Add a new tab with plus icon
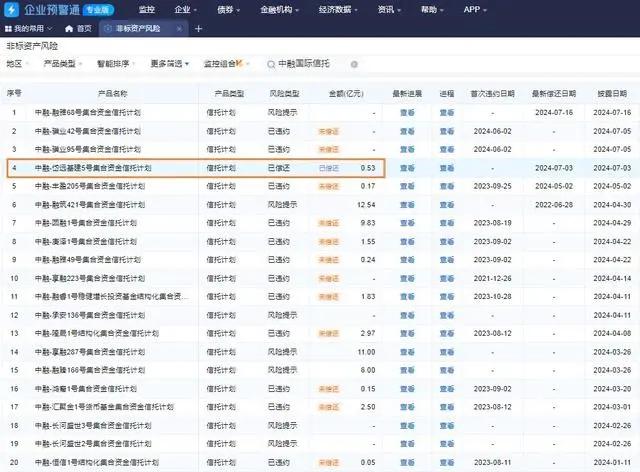640x472 pixels. tap(198, 29)
